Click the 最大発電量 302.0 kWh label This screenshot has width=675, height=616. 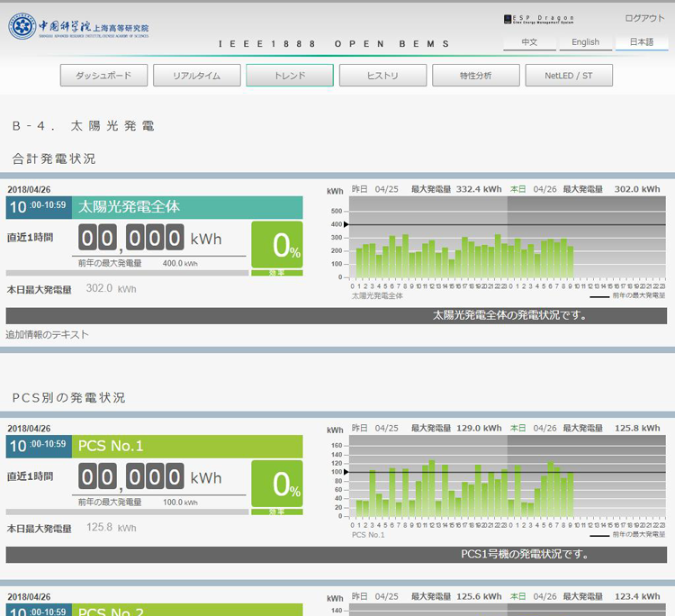[x=611, y=189]
